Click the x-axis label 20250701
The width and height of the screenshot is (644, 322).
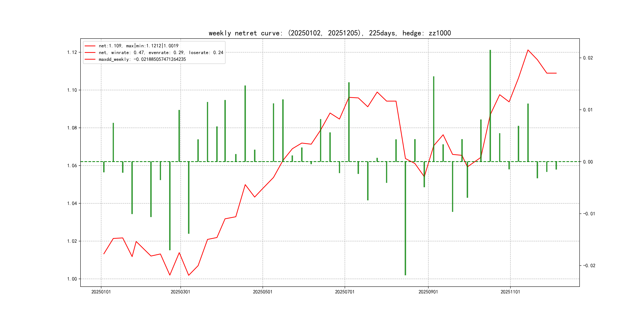point(344,292)
